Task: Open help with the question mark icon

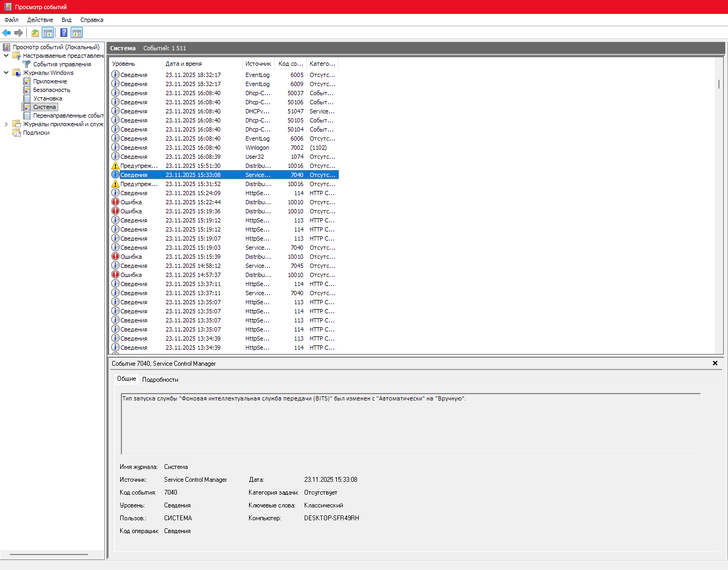Action: tap(64, 33)
